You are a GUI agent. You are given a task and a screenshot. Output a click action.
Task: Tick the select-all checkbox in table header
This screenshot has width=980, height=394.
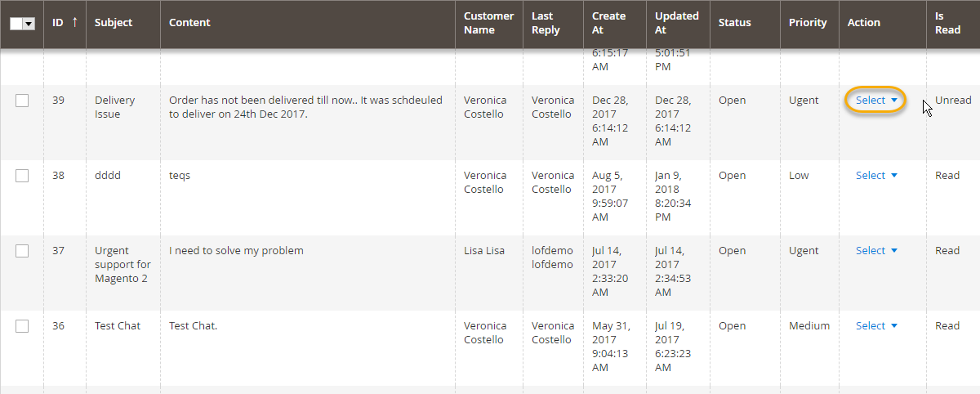point(16,24)
